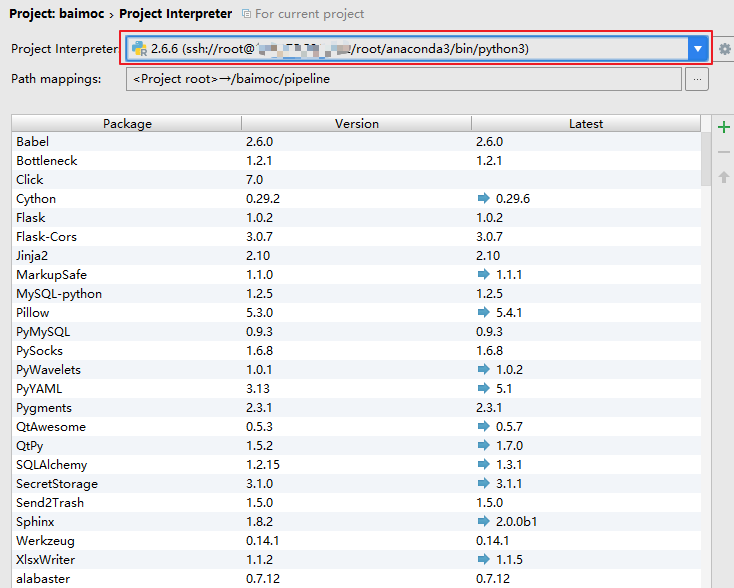Select the PyMySQL package row
The height and width of the screenshot is (588, 734).
(356, 331)
